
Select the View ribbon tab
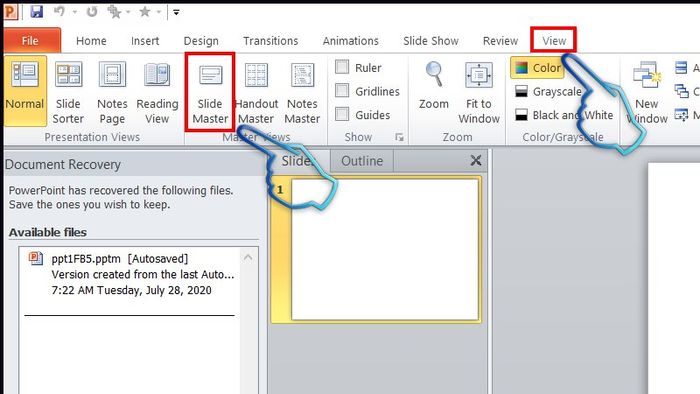coord(554,41)
